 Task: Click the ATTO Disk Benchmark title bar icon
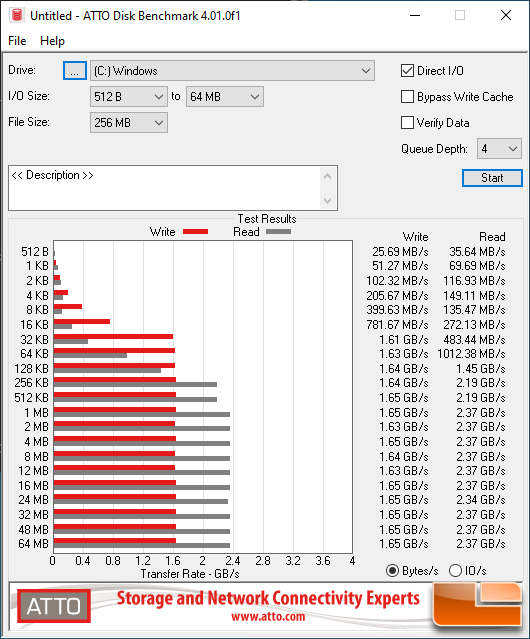(x=17, y=15)
